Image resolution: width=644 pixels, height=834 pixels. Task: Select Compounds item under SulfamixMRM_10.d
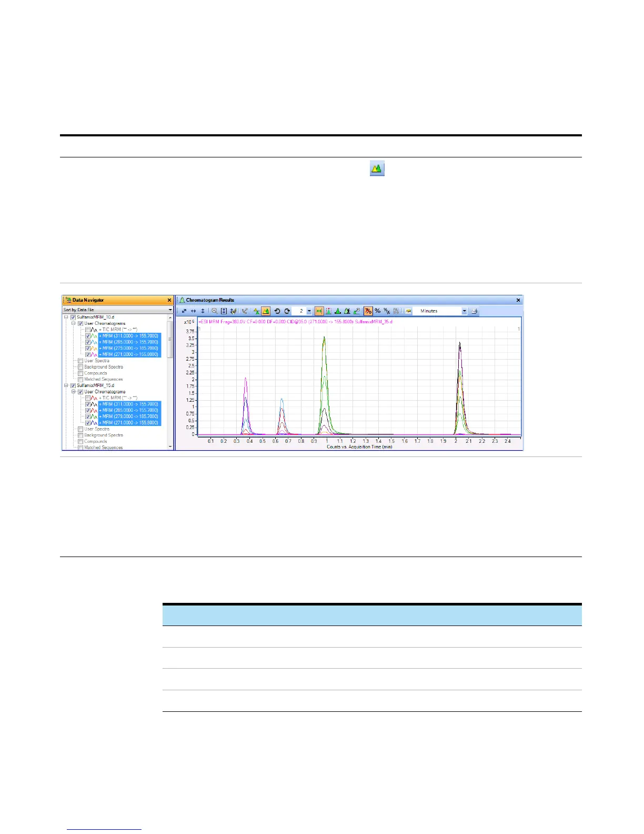coord(96,373)
